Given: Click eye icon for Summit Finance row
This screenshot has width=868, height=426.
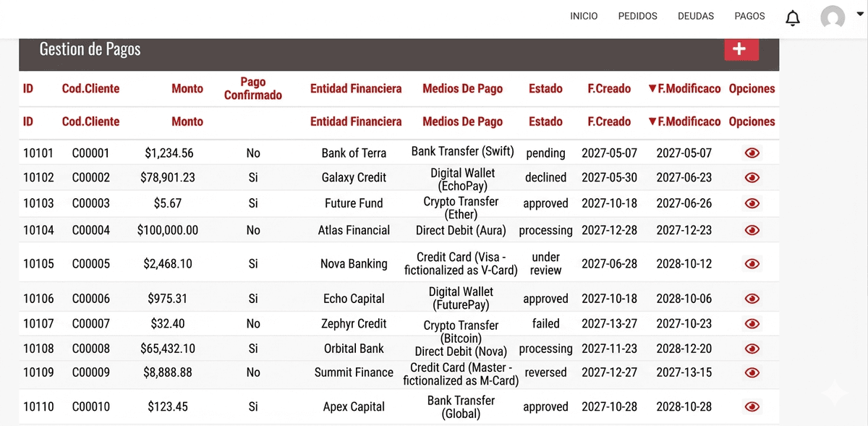Looking at the screenshot, I should click(752, 373).
